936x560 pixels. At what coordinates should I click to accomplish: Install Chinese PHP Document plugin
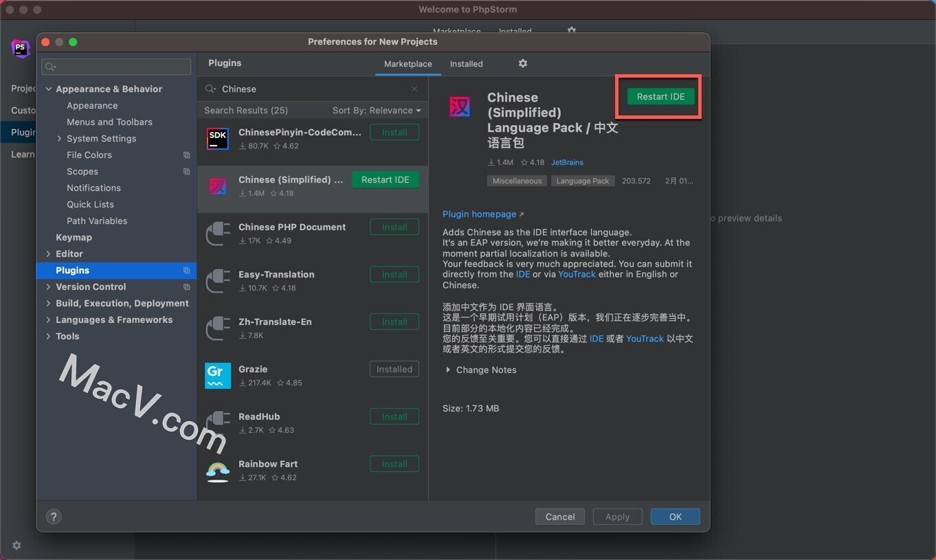point(394,227)
